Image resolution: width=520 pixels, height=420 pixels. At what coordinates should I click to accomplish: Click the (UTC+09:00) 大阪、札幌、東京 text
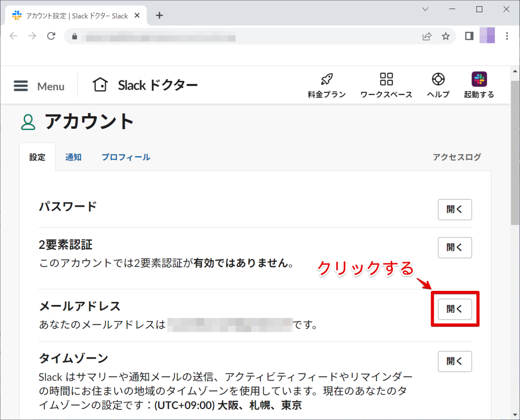228,405
